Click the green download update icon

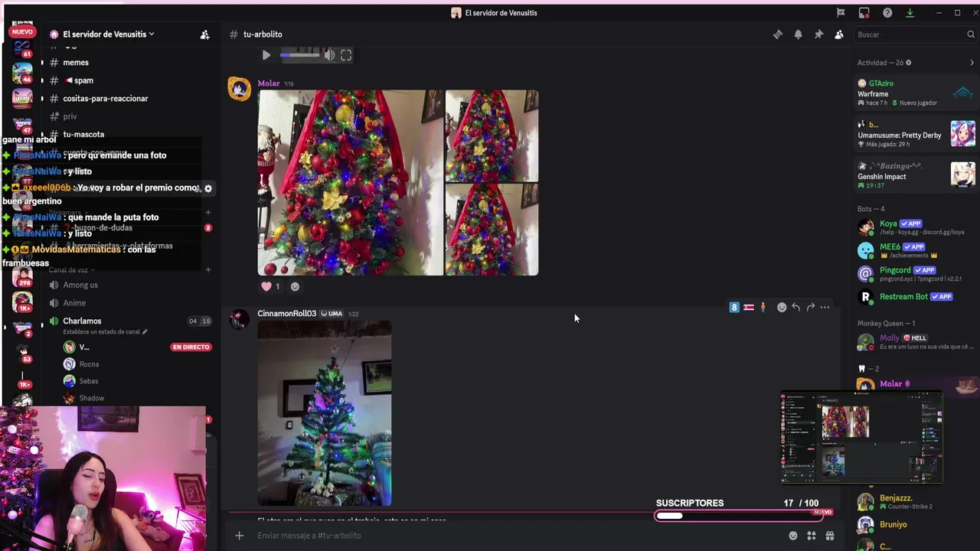pyautogui.click(x=910, y=12)
